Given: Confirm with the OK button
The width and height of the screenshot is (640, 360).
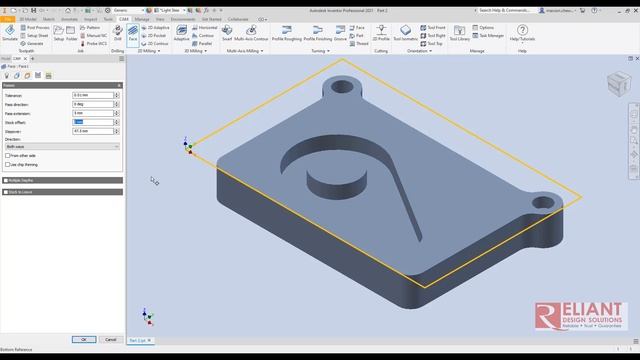Looking at the screenshot, I should pyautogui.click(x=84, y=340).
